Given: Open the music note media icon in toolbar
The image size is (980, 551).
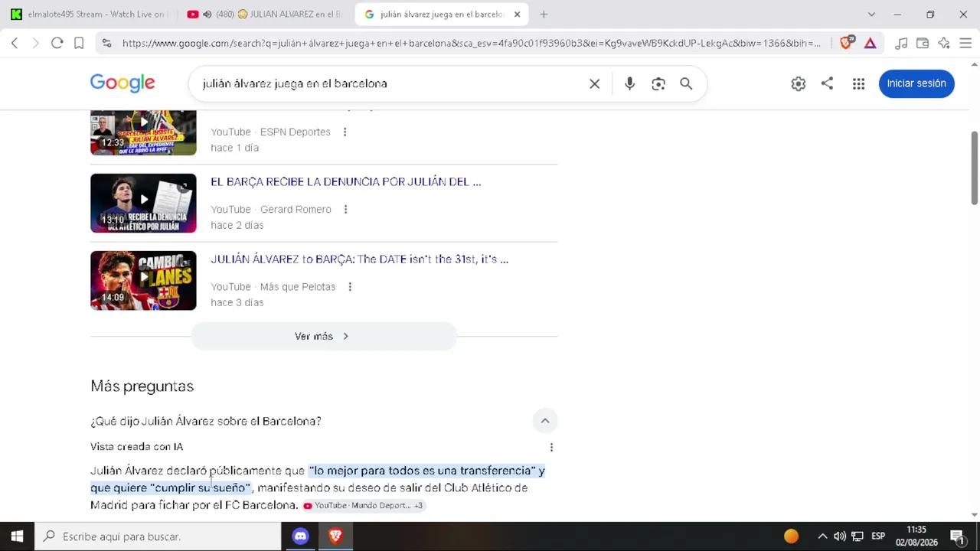Looking at the screenshot, I should point(901,44).
